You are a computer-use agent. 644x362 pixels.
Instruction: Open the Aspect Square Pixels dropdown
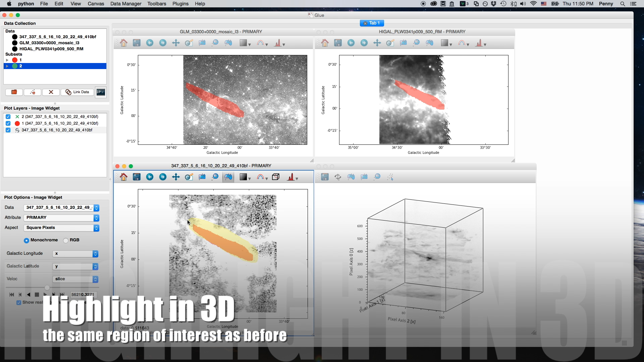tap(62, 228)
